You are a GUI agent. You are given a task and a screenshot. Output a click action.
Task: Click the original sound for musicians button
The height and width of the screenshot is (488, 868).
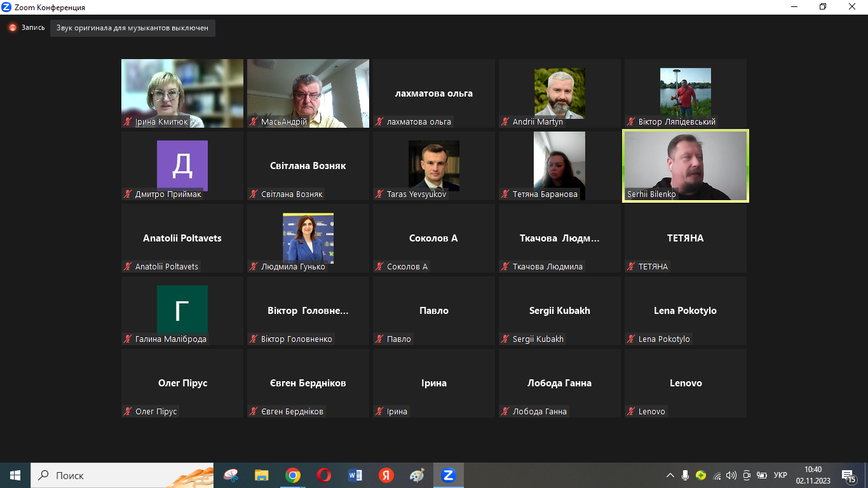pyautogui.click(x=133, y=28)
